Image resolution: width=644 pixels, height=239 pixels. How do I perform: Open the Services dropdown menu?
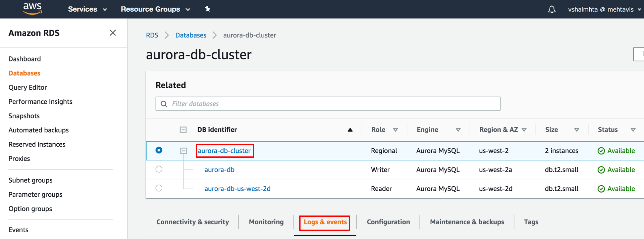[x=87, y=9]
